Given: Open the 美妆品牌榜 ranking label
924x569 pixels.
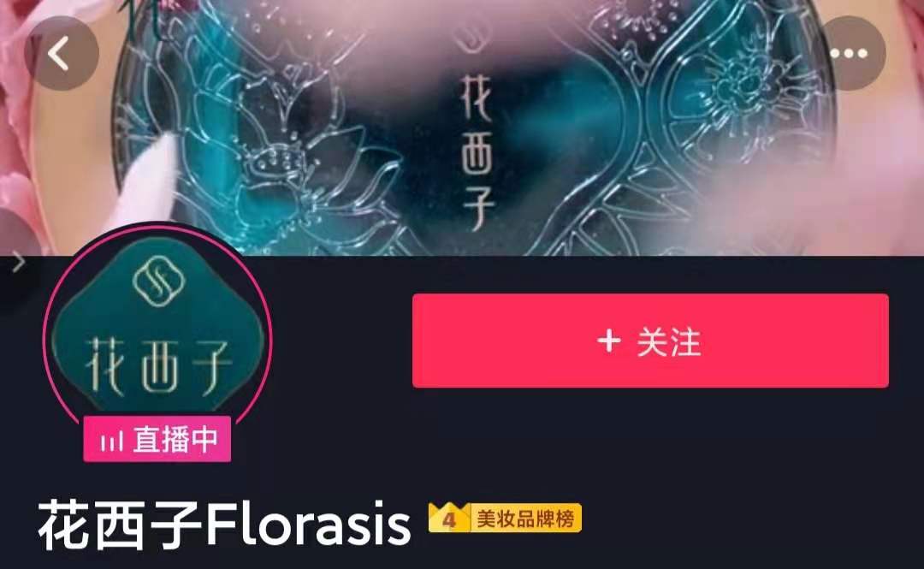Looking at the screenshot, I should (525, 519).
